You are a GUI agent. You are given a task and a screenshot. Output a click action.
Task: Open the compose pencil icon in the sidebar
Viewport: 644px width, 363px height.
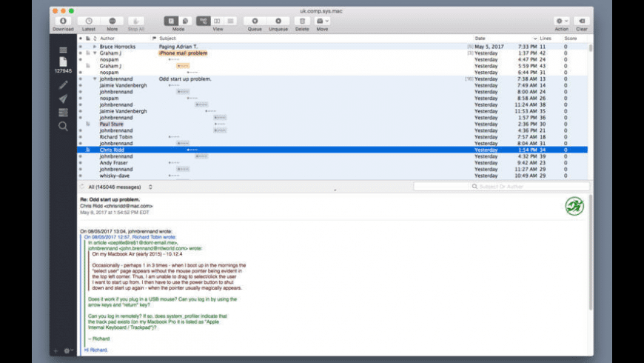coord(63,85)
